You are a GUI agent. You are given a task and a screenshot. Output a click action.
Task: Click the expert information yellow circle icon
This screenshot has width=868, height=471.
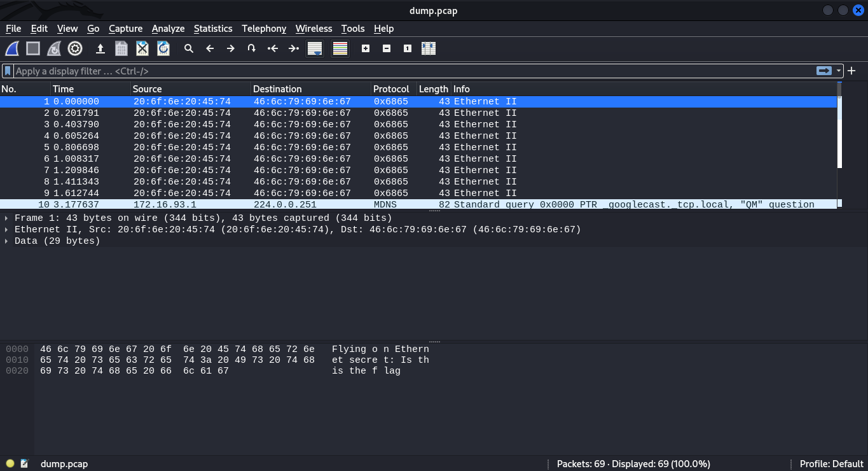[x=10, y=463]
